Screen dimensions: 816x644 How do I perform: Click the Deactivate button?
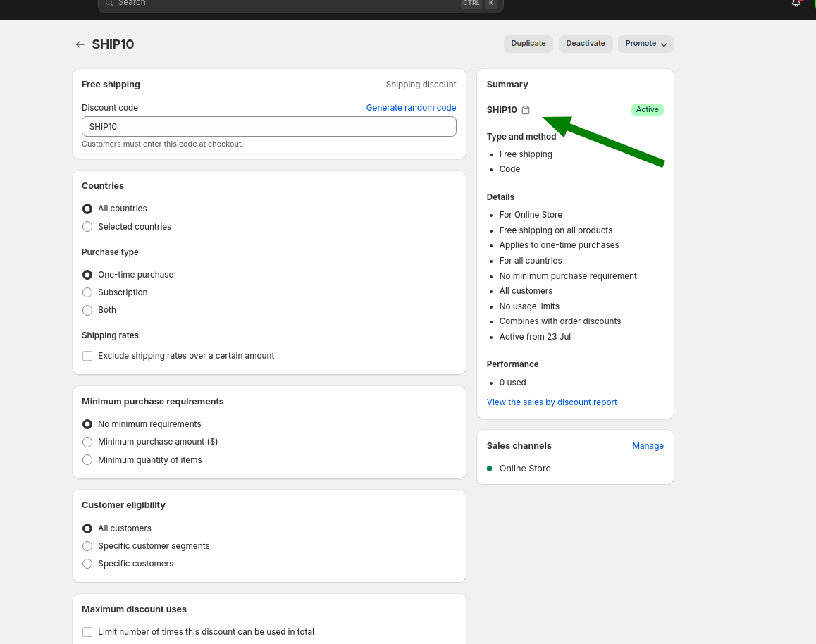point(586,44)
